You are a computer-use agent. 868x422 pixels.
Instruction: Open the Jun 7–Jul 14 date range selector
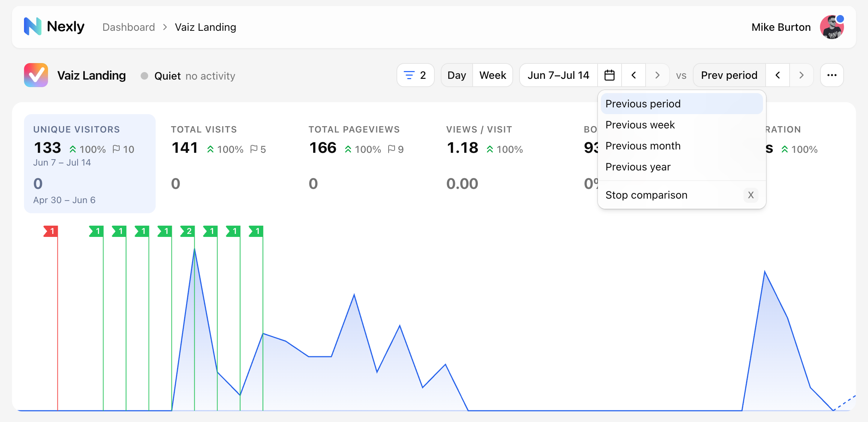(x=559, y=75)
